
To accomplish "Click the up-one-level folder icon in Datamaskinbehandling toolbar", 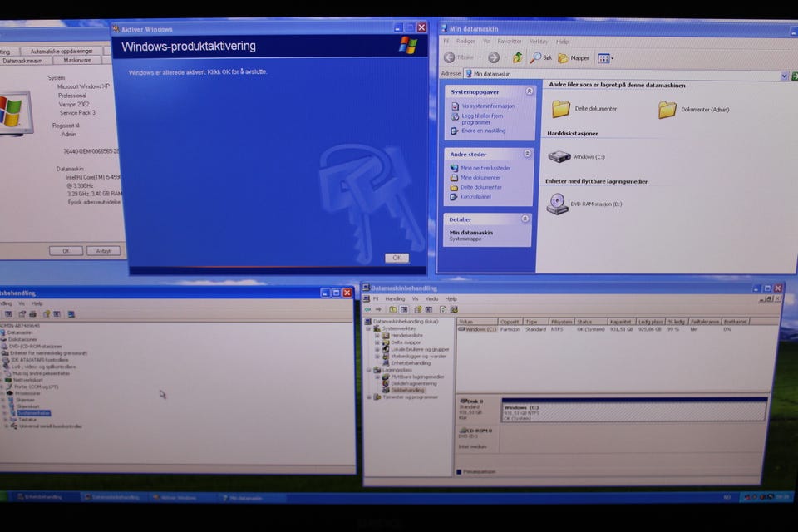I will click(393, 309).
